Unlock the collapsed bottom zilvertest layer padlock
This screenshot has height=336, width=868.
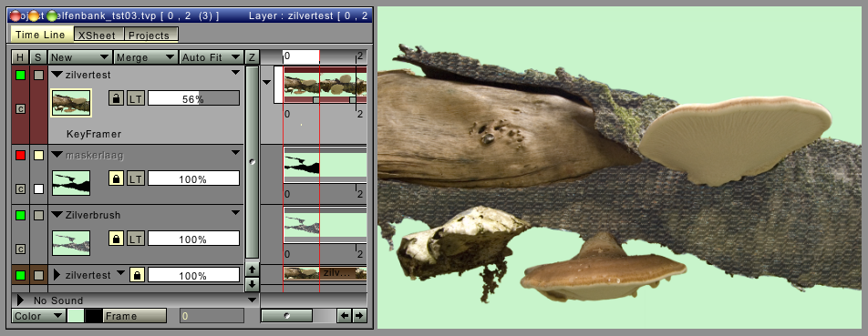(138, 275)
